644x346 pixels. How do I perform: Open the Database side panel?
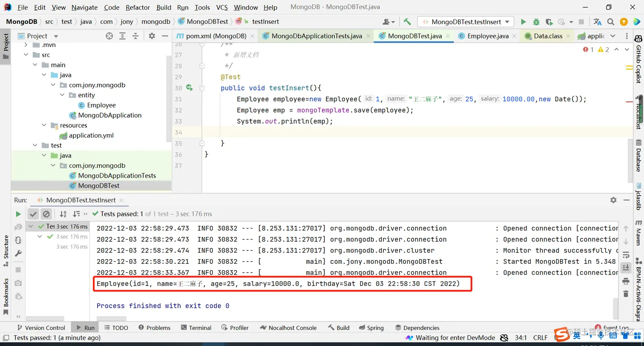638,155
